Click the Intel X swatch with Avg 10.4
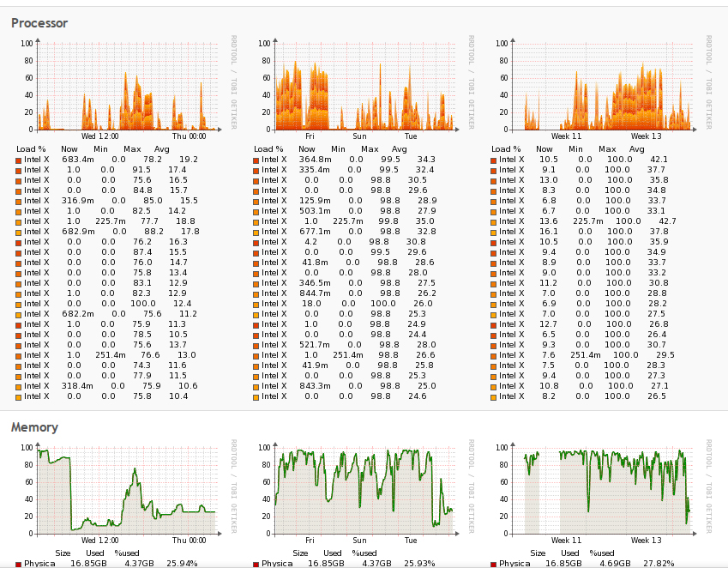728x568 pixels. coord(18,396)
